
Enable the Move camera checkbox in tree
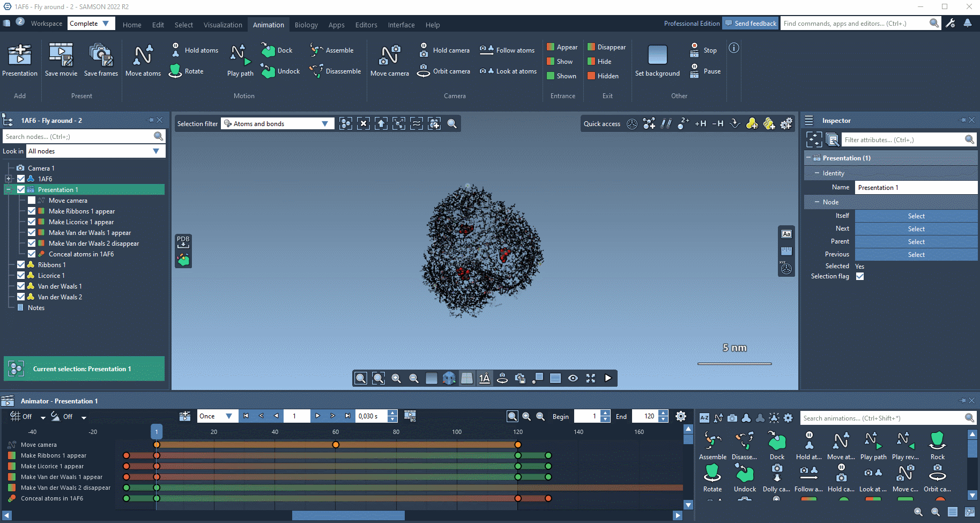click(32, 201)
